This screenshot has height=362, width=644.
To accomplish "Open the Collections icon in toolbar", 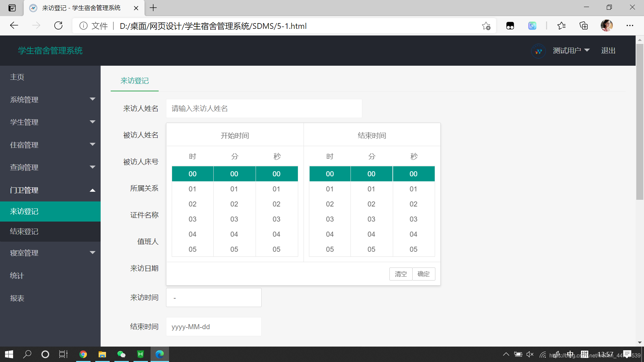I will [x=584, y=26].
